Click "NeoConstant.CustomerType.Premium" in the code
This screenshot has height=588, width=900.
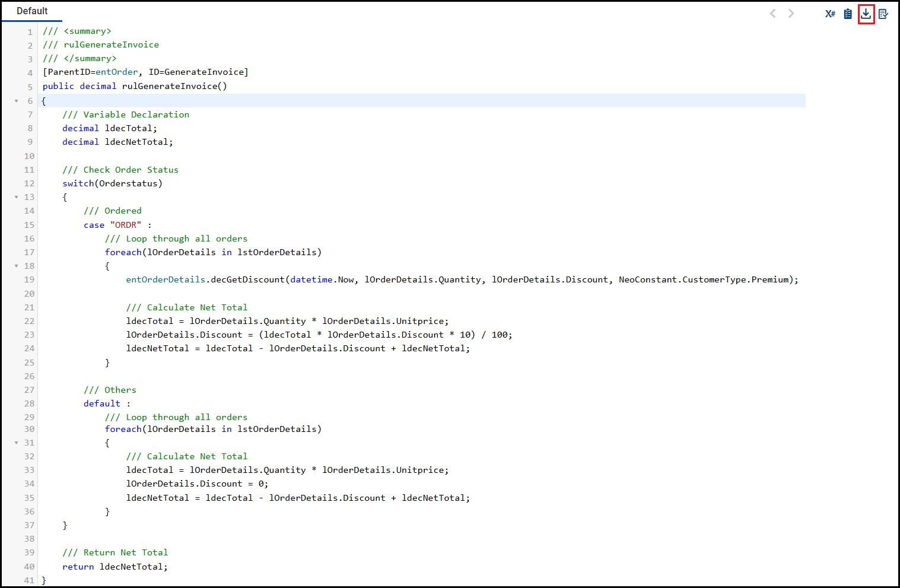point(705,279)
